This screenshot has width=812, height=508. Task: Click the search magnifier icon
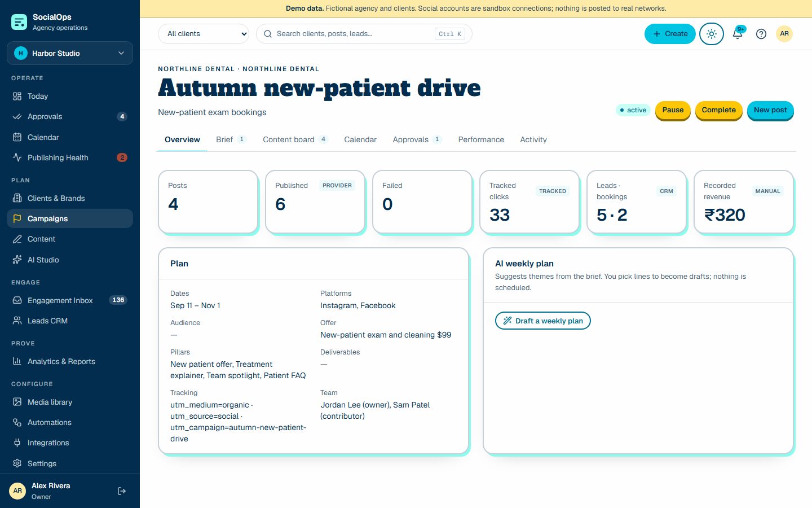[x=268, y=34]
